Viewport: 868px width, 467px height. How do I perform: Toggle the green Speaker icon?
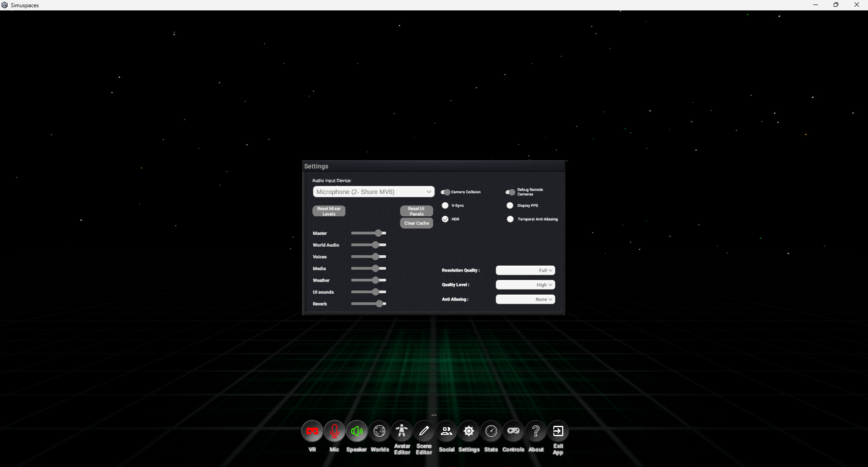click(357, 431)
